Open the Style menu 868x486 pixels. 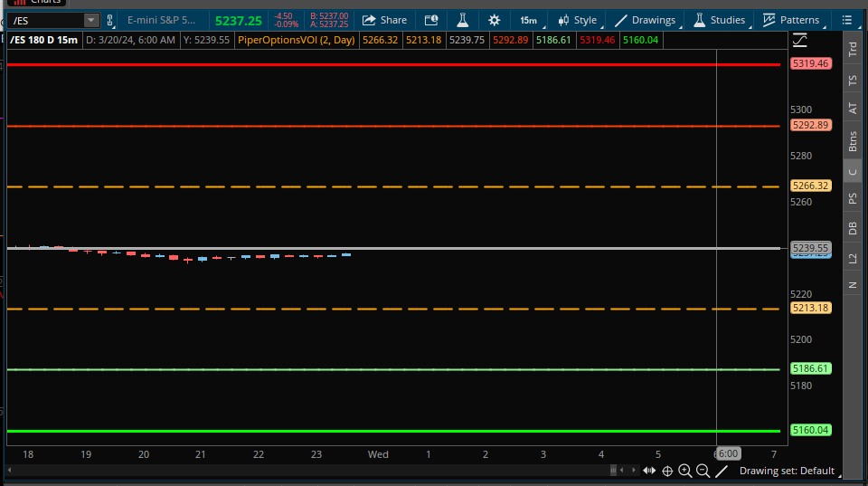579,21
